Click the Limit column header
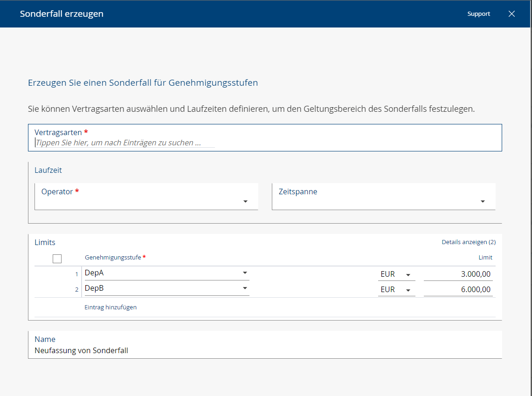532x396 pixels. (485, 258)
